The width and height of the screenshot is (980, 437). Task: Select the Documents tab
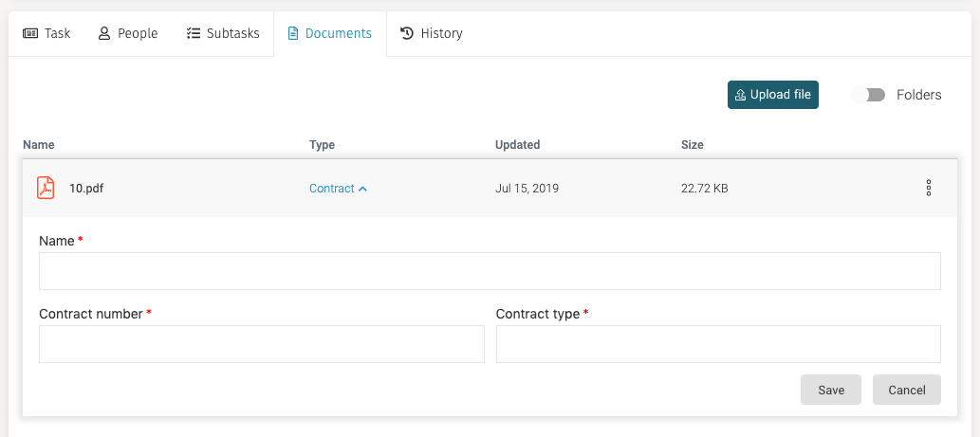tap(330, 34)
